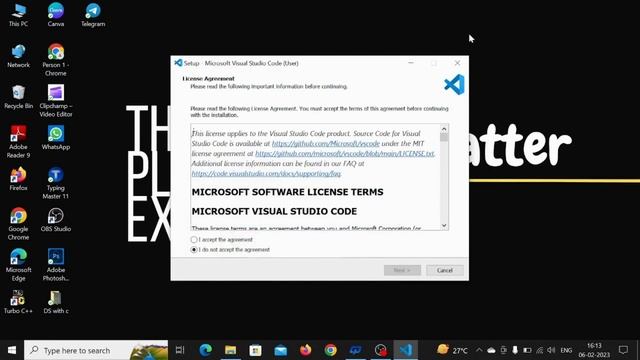Select the Typing Master 11 desktop icon
This screenshot has height=360, width=640.
pyautogui.click(x=56, y=183)
